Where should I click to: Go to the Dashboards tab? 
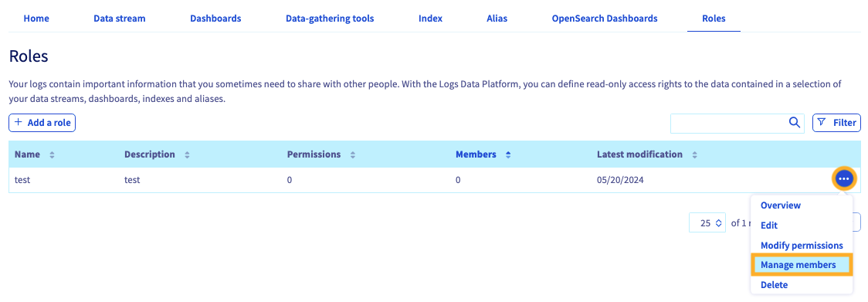point(215,19)
